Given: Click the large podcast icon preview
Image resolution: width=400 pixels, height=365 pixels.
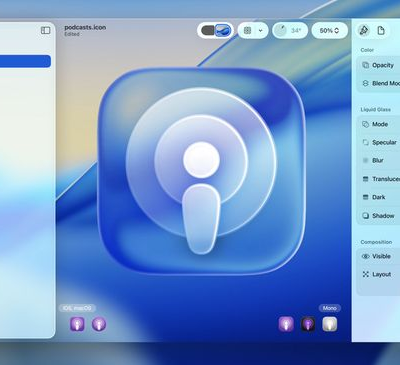Looking at the screenshot, I should click(201, 171).
